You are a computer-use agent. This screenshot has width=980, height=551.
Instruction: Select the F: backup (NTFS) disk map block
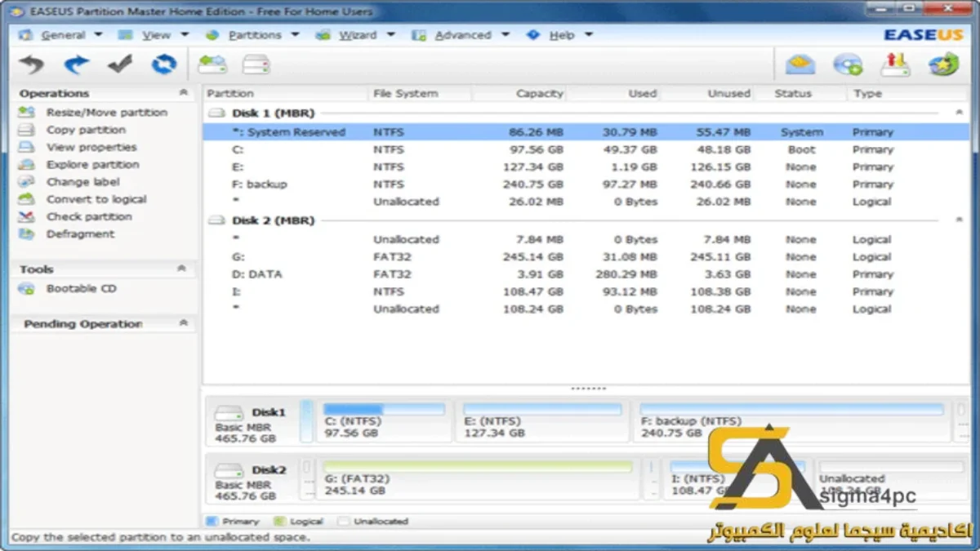click(792, 421)
